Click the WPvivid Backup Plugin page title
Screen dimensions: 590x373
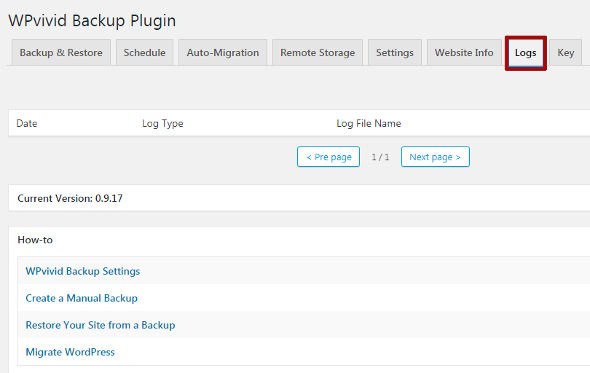[92, 20]
